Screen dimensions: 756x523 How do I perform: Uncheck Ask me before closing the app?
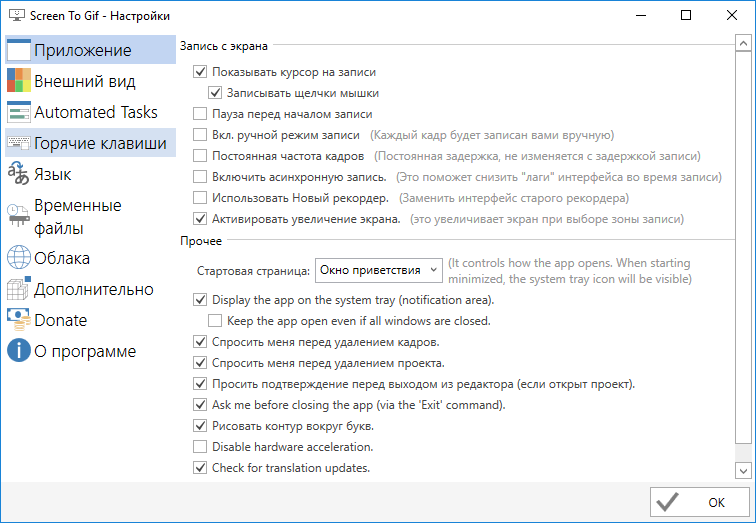(200, 404)
